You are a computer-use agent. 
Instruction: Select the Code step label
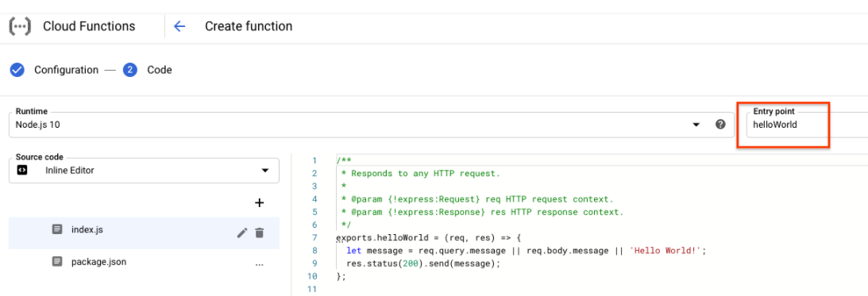tap(160, 71)
